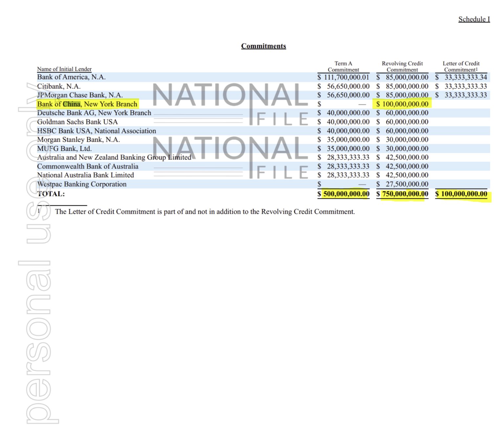504x429 pixels.
Task: Click the footnote about Letter of Credit Commitment
Action: click(x=205, y=212)
